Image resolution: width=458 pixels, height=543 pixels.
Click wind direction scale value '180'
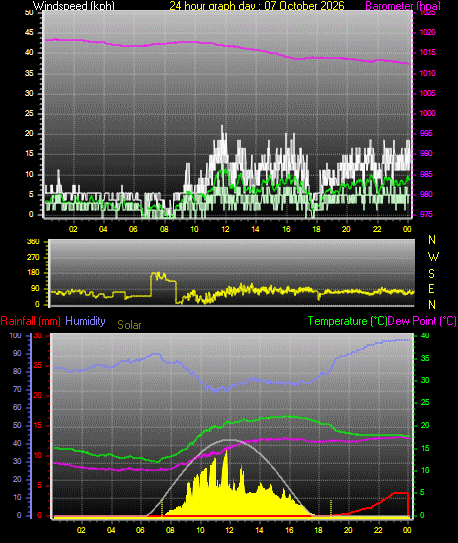click(33, 273)
